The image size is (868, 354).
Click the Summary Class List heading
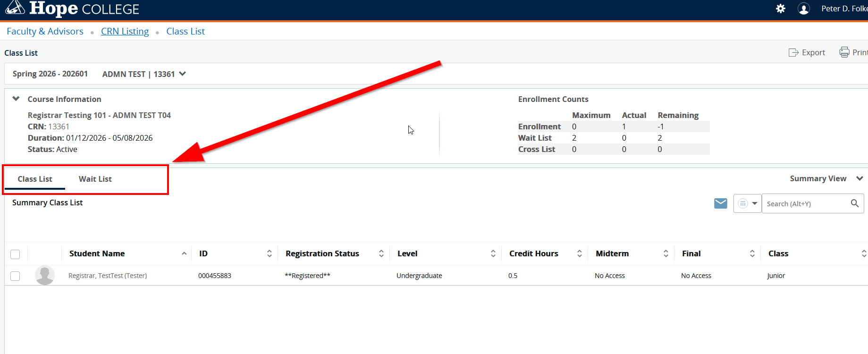pyautogui.click(x=47, y=202)
